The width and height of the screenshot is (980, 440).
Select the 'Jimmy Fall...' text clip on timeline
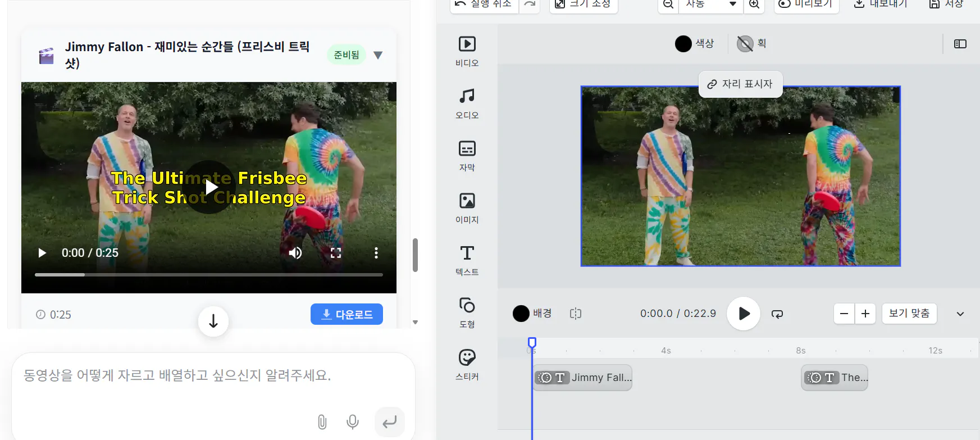tap(583, 378)
